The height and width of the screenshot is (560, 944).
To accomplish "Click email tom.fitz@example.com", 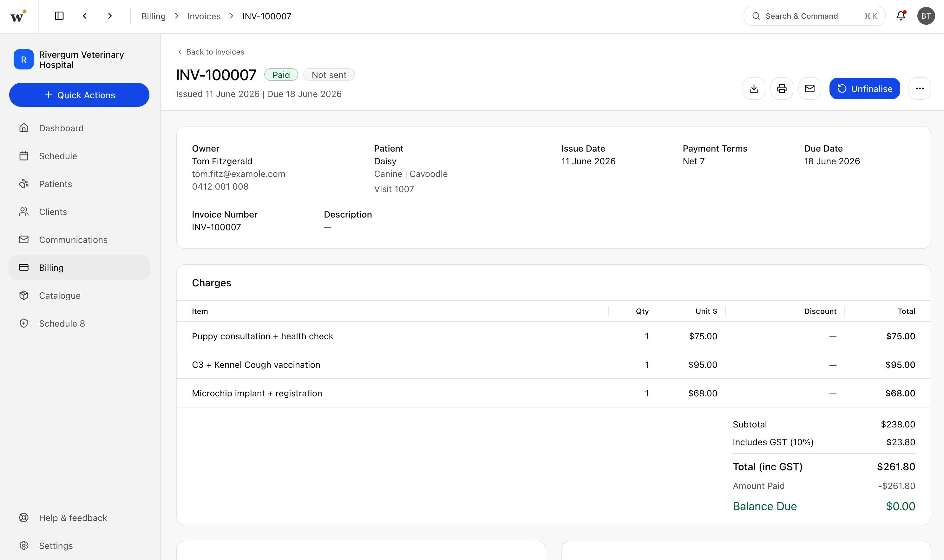I will [x=239, y=174].
